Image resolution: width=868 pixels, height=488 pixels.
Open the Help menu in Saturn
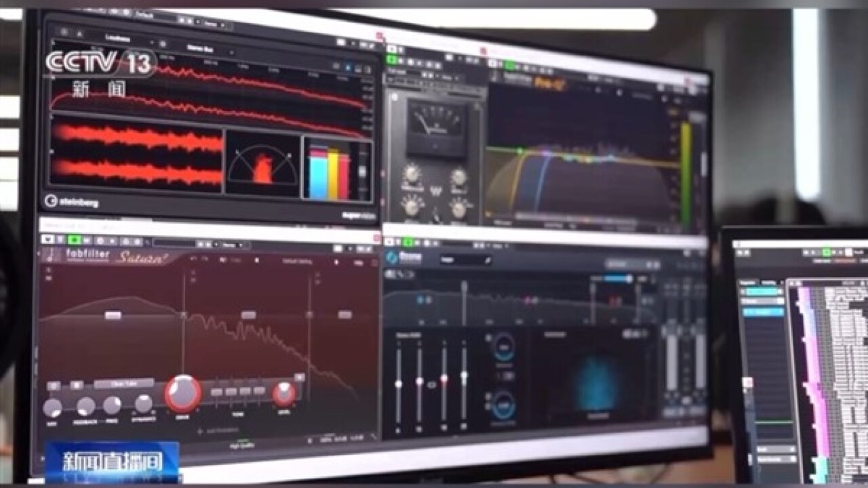click(x=358, y=262)
